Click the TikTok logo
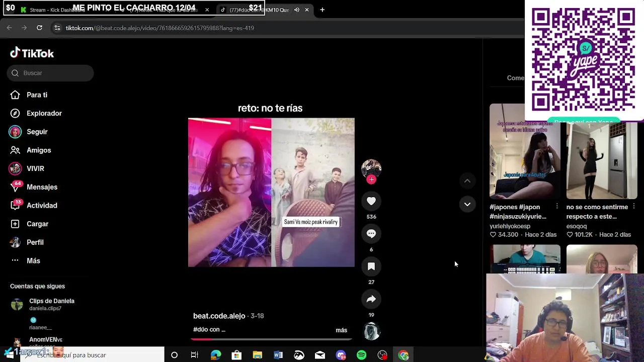Screen dimensions: 644x362 point(32,53)
